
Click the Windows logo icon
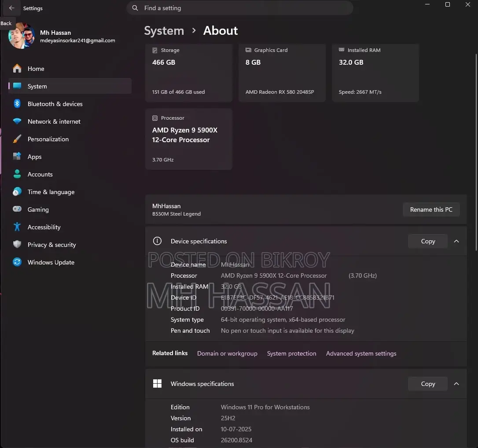[157, 384]
